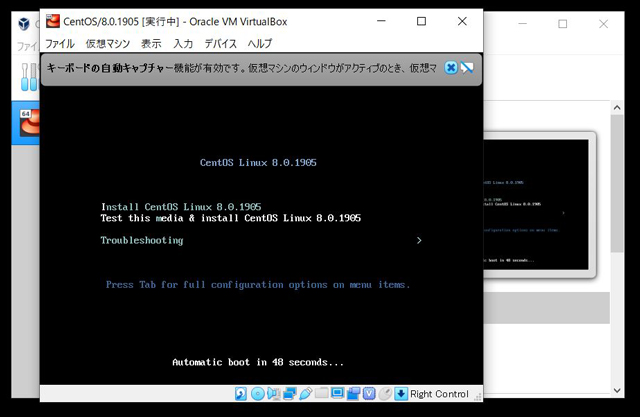640x417 pixels.
Task: Click the mouse integration status icon
Action: tap(385, 394)
